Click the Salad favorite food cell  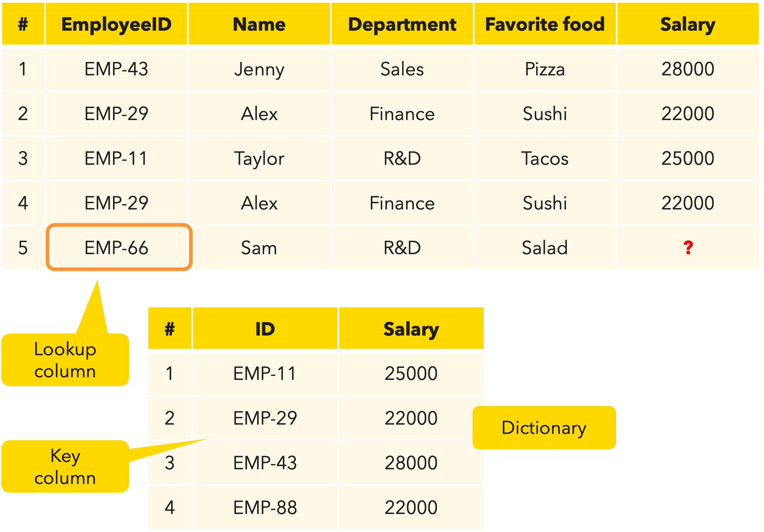pos(545,247)
